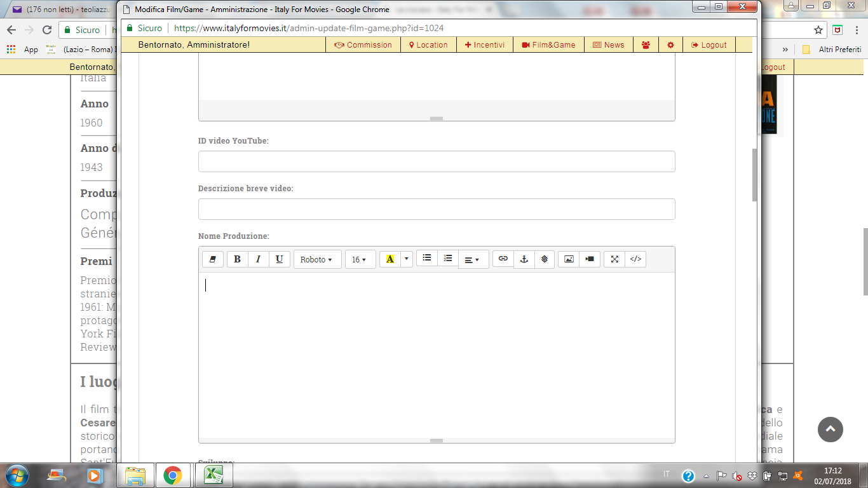This screenshot has width=868, height=488.
Task: Expand the paragraph alignment dropdown
Action: click(472, 259)
